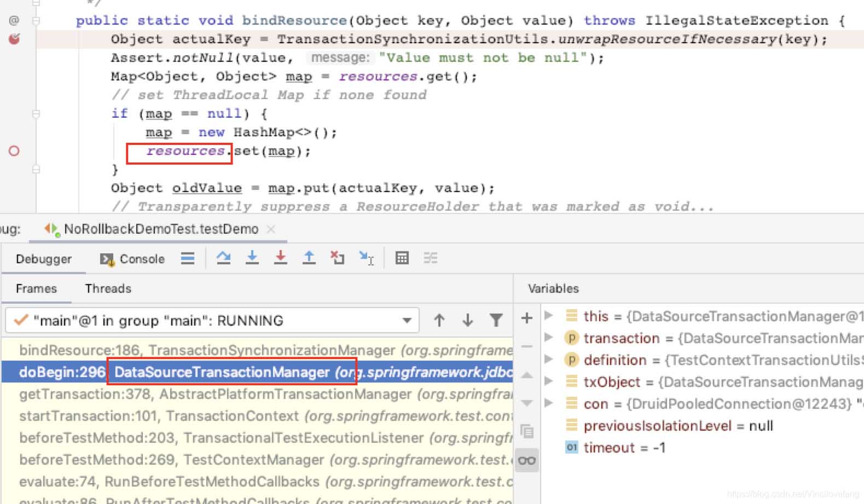Click the Drop Frame icon

click(x=337, y=258)
